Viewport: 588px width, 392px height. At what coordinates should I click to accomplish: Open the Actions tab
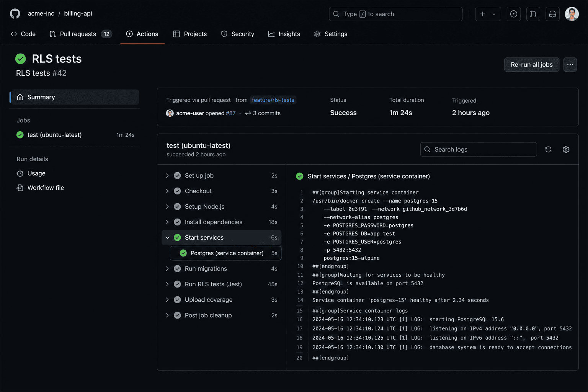pyautogui.click(x=142, y=34)
